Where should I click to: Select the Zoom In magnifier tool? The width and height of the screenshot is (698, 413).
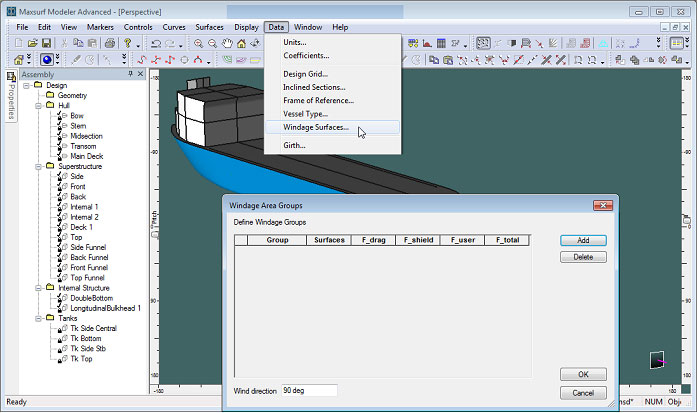click(x=199, y=44)
